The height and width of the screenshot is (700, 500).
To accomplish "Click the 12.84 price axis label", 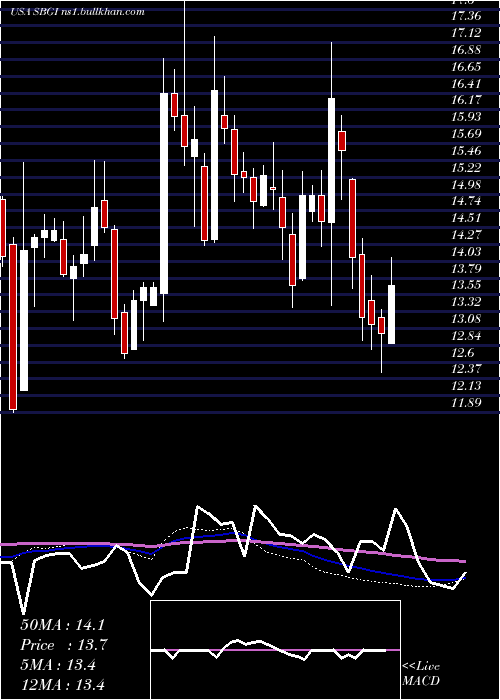I will tap(466, 336).
